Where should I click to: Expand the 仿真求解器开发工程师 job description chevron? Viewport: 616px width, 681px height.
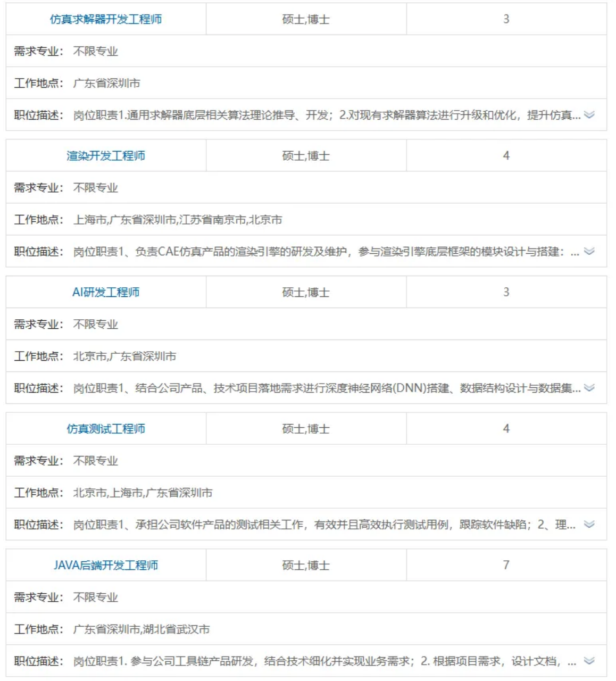tap(589, 115)
